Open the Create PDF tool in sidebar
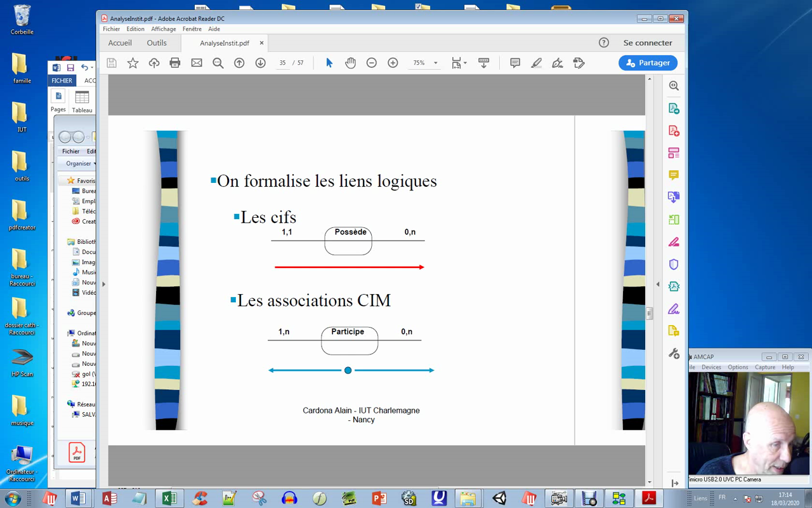Screen dimensions: 812x508 click(674, 131)
